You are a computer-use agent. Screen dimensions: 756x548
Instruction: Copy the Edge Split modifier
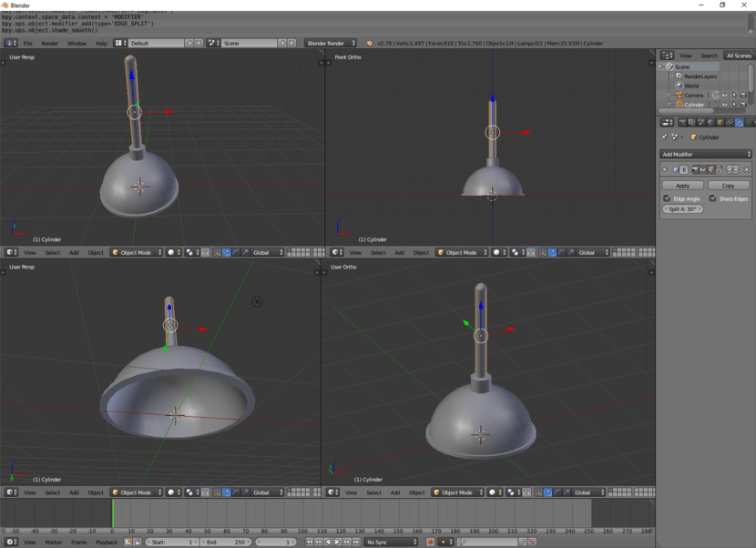pos(729,186)
